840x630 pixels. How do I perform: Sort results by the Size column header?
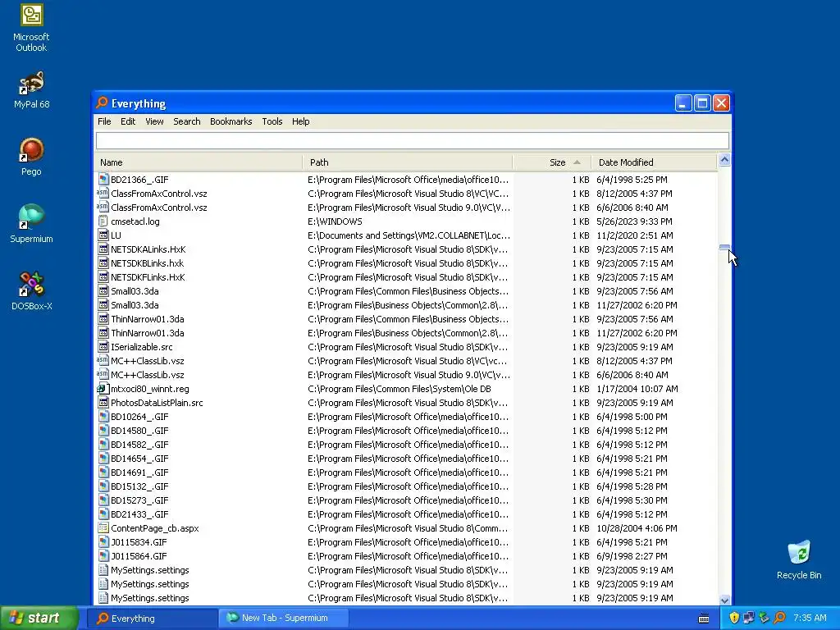(552, 162)
